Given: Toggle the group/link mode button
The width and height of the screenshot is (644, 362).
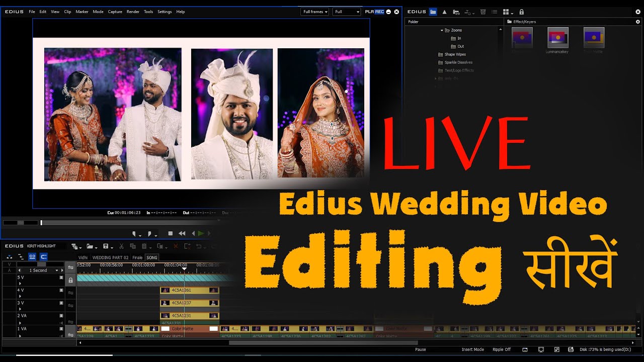Looking at the screenshot, I should (x=32, y=256).
